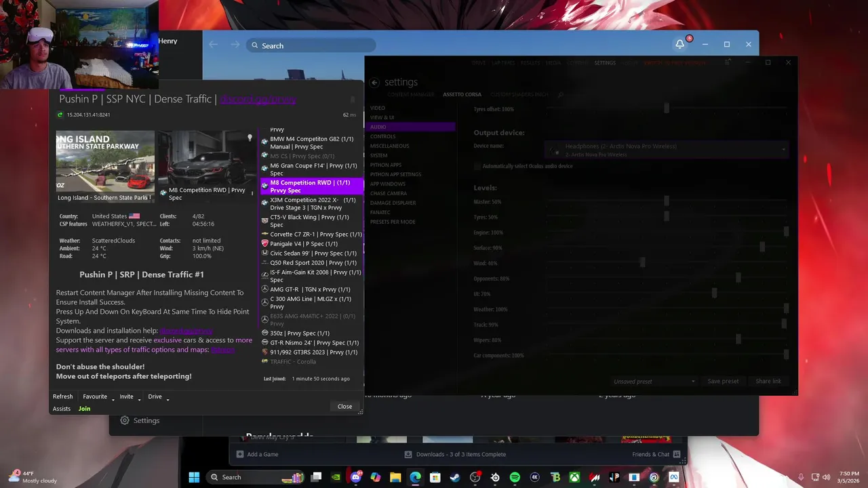Screen dimensions: 868x488
Task: Open the three-dot menu beside the track name
Action: [150, 198]
